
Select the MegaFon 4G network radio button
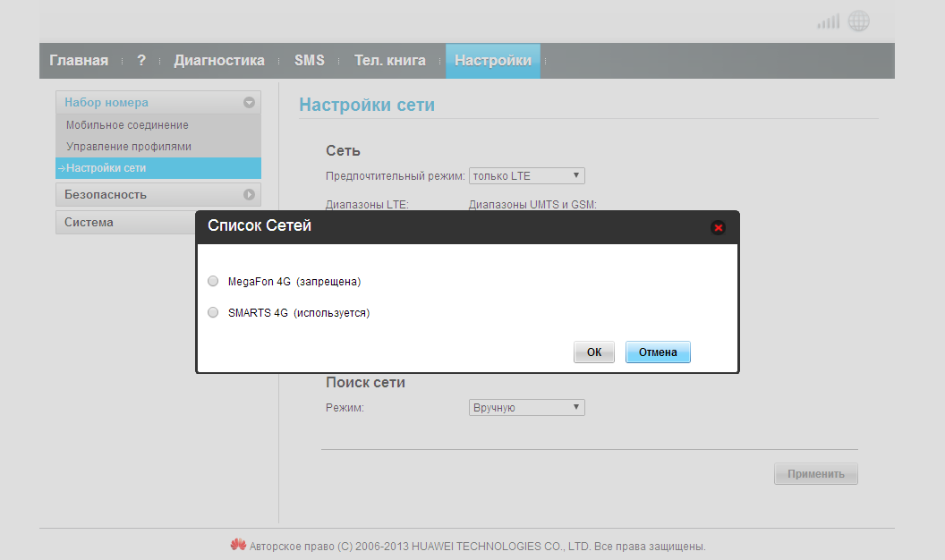[213, 281]
